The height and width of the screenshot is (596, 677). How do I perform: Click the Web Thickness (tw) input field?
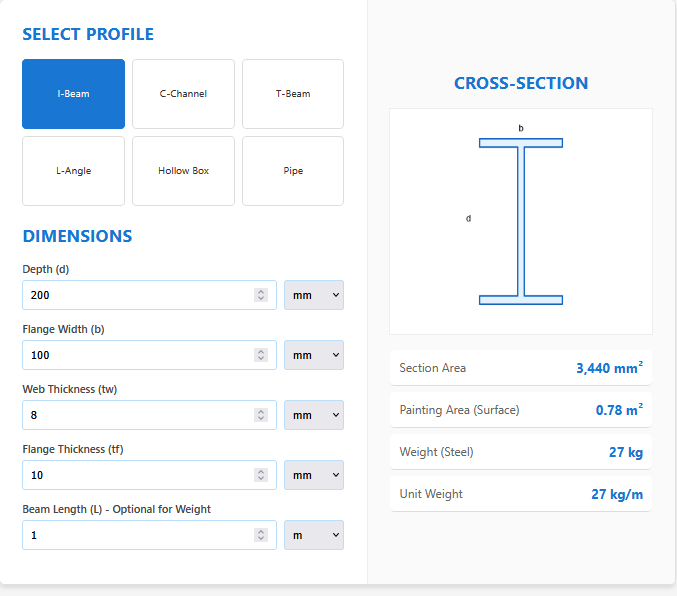(149, 415)
